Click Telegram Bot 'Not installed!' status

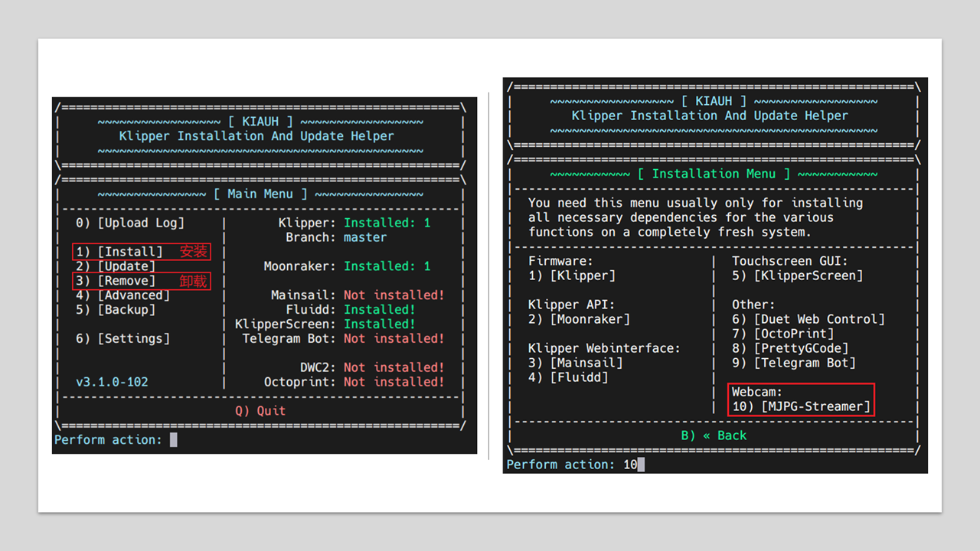[394, 338]
